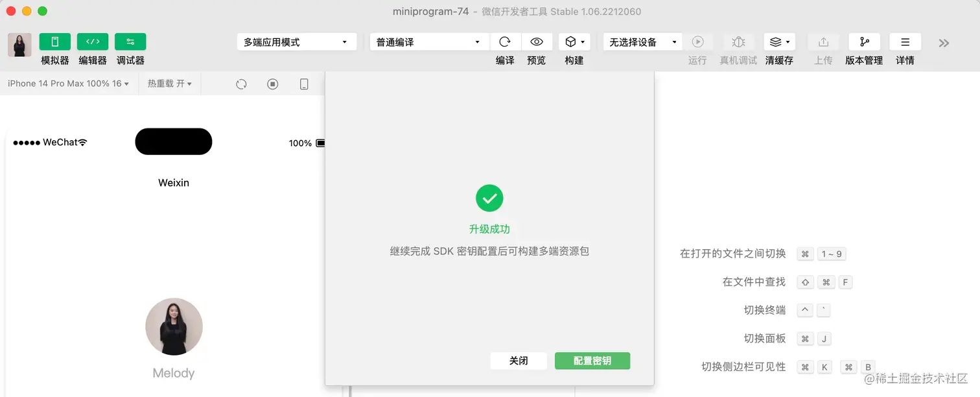This screenshot has height=397, width=980.
Task: Click the WeChat Wi-Fi signal icon
Action: [x=82, y=142]
